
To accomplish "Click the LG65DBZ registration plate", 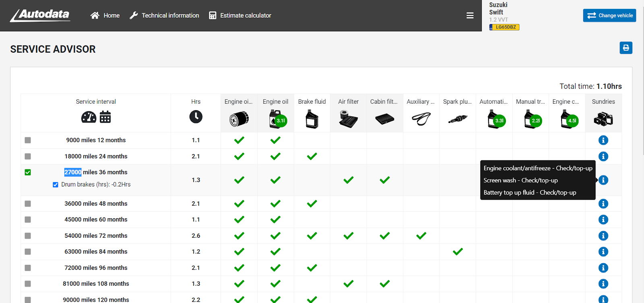I will point(505,27).
